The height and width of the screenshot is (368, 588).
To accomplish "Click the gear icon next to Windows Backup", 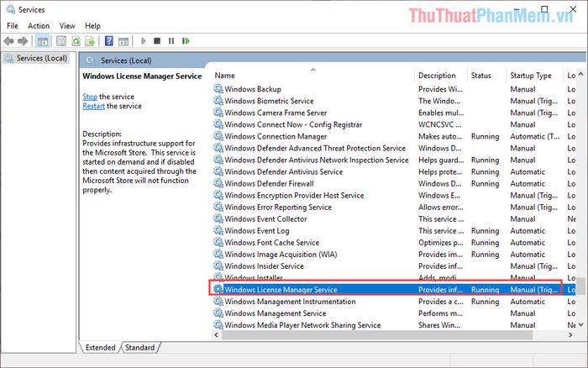I will (218, 89).
